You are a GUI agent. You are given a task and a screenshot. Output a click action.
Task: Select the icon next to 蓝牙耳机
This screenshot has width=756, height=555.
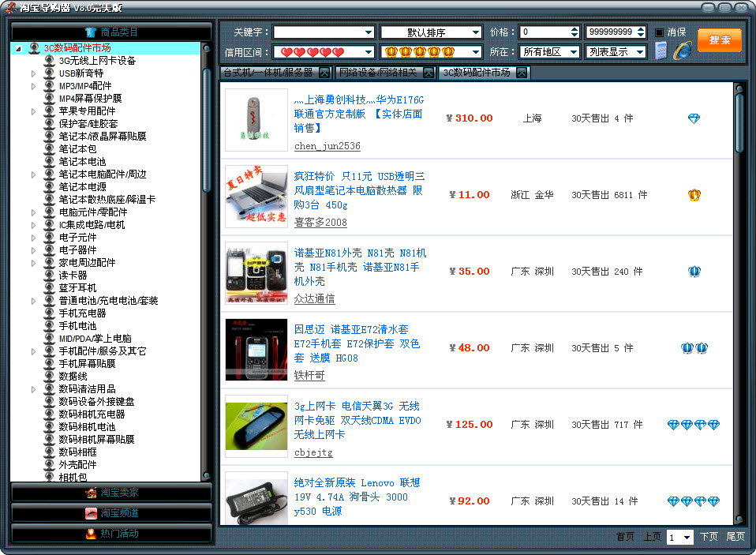click(49, 288)
